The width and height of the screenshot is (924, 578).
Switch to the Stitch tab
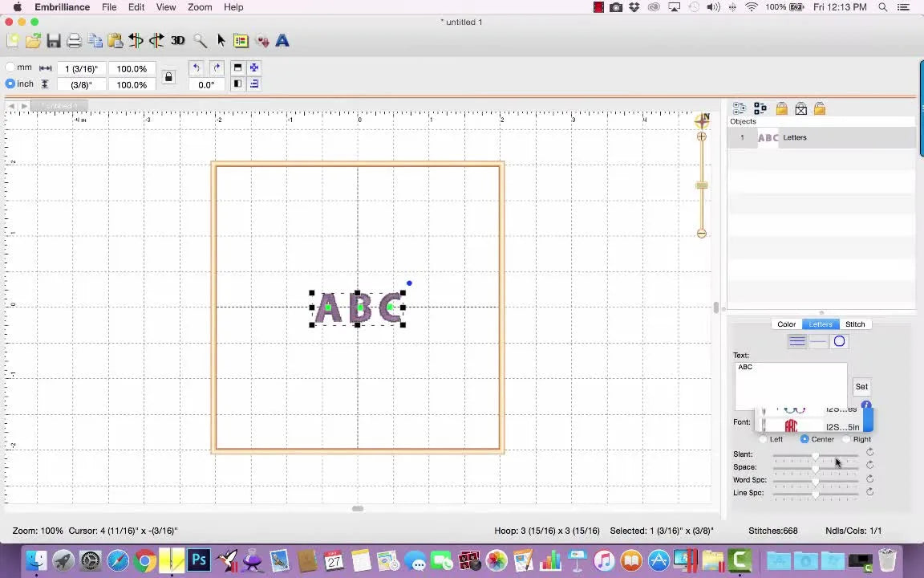(x=855, y=324)
